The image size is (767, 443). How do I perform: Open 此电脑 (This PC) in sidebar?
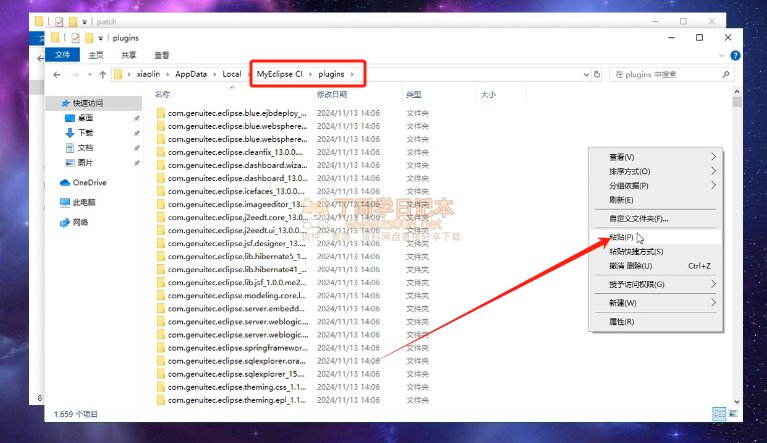click(x=84, y=202)
